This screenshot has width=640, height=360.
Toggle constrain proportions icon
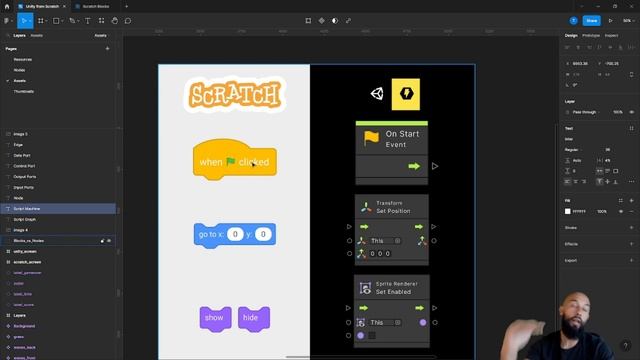tap(631, 75)
